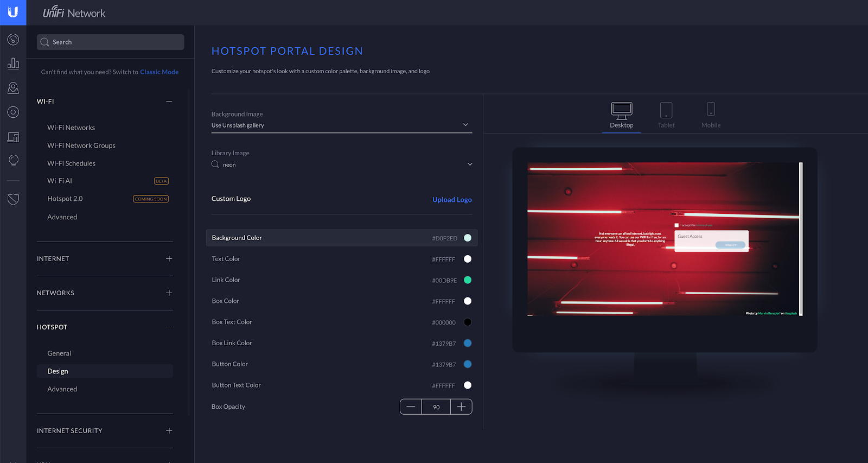The height and width of the screenshot is (463, 868).
Task: Open the Background Image dropdown
Action: coord(342,125)
